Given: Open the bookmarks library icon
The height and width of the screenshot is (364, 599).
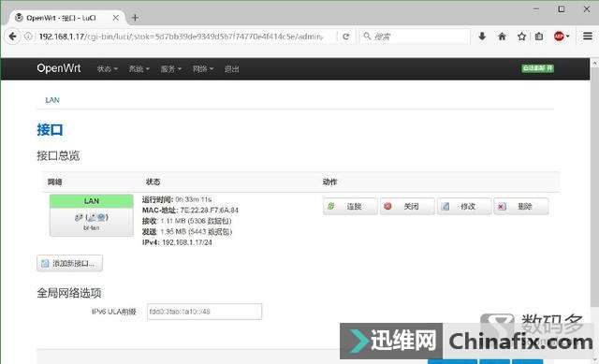Looking at the screenshot, I should click(x=539, y=36).
